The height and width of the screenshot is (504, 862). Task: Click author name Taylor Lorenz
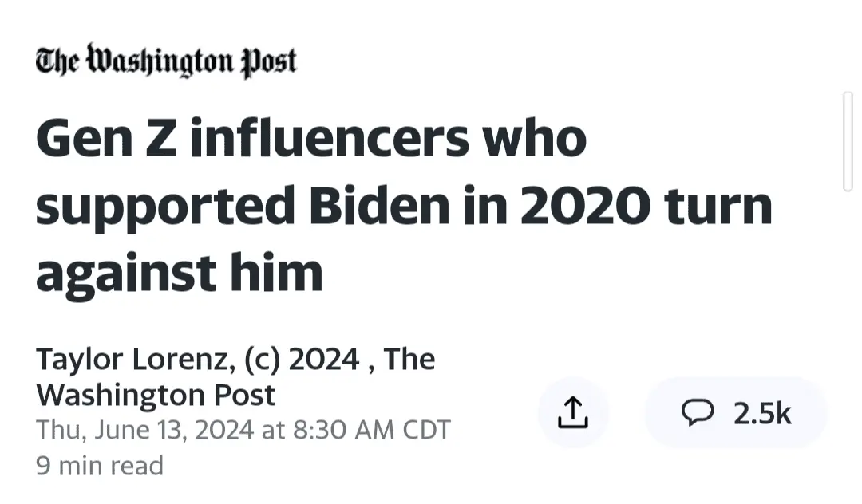pos(132,360)
